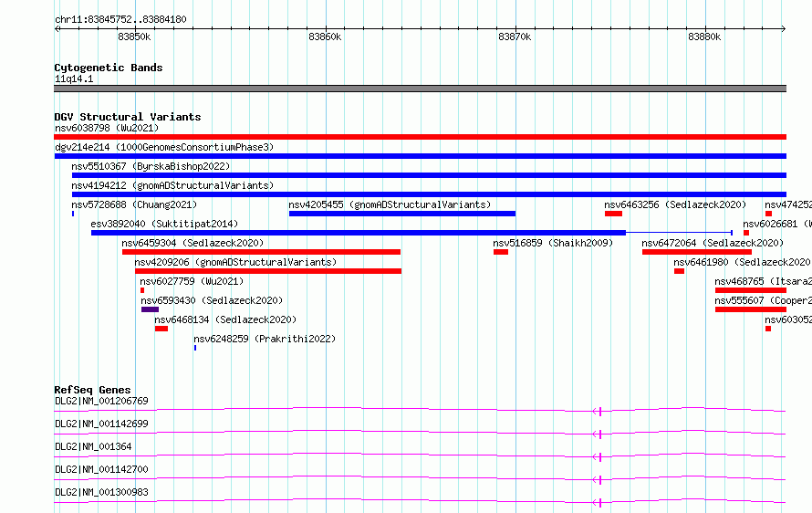Click the nsv6026681 variant label

coord(776,224)
